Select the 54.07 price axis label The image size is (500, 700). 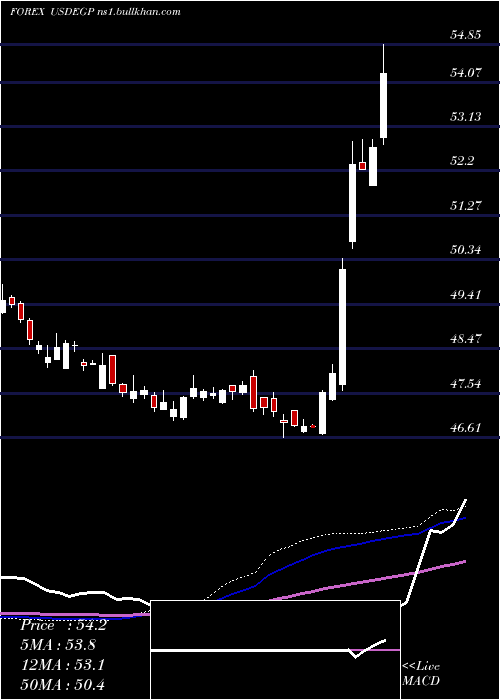click(x=466, y=72)
